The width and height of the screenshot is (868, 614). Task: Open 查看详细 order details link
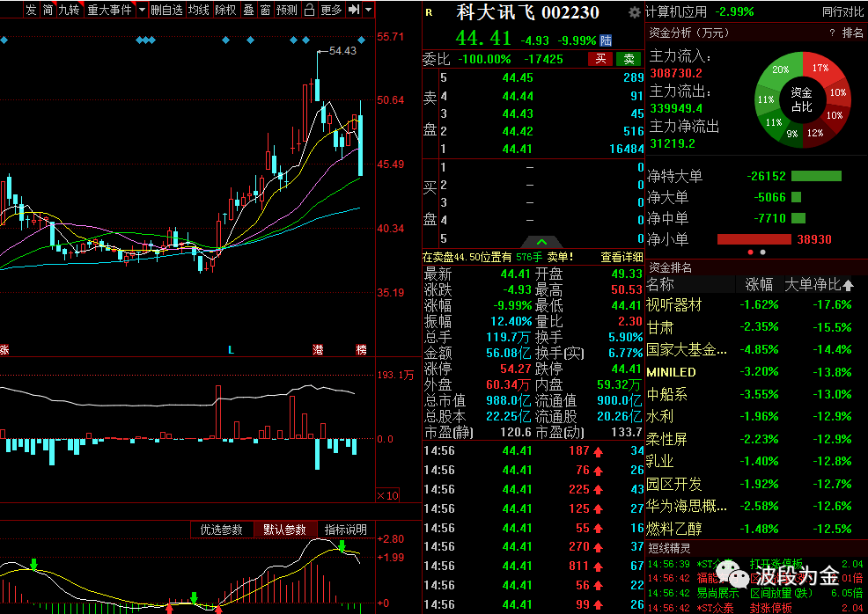click(622, 257)
